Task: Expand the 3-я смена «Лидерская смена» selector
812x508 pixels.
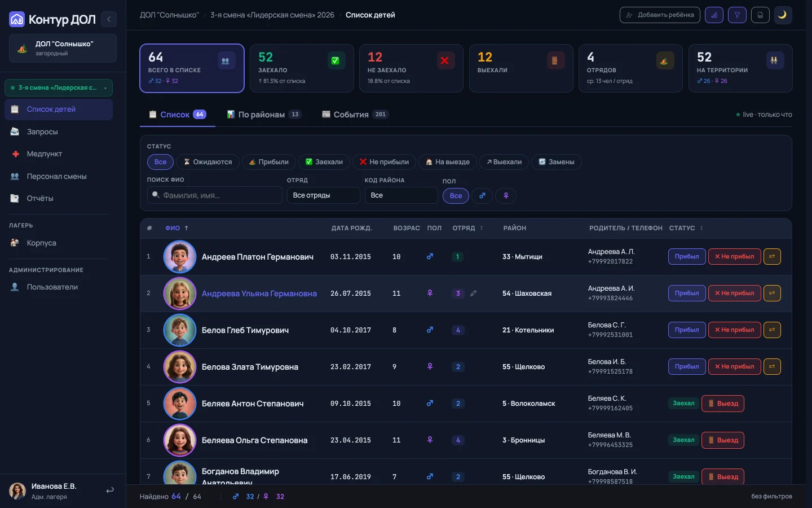Action: tap(59, 88)
